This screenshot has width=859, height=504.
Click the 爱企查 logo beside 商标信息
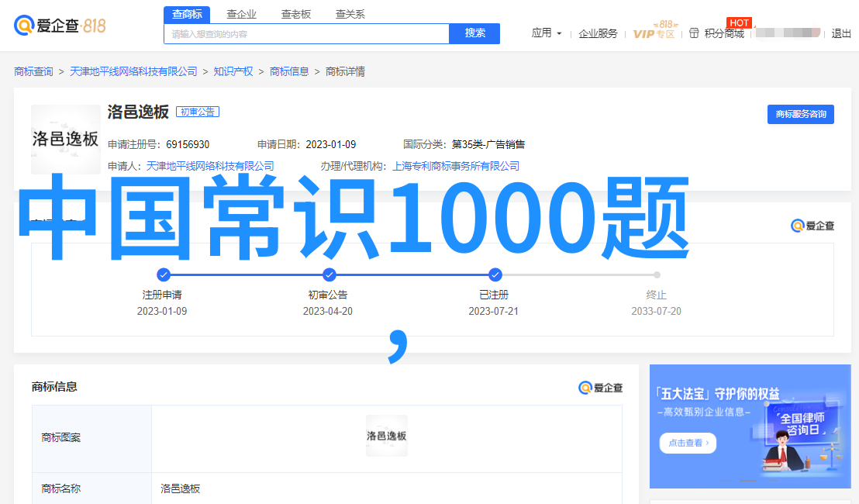[600, 388]
